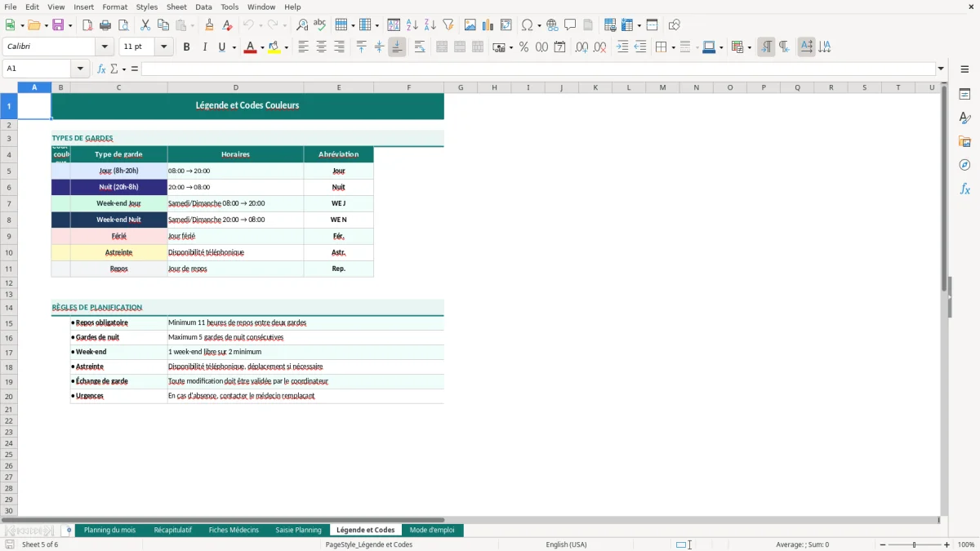Click the Export as PDF icon
Image resolution: width=980 pixels, height=551 pixels.
[87, 25]
